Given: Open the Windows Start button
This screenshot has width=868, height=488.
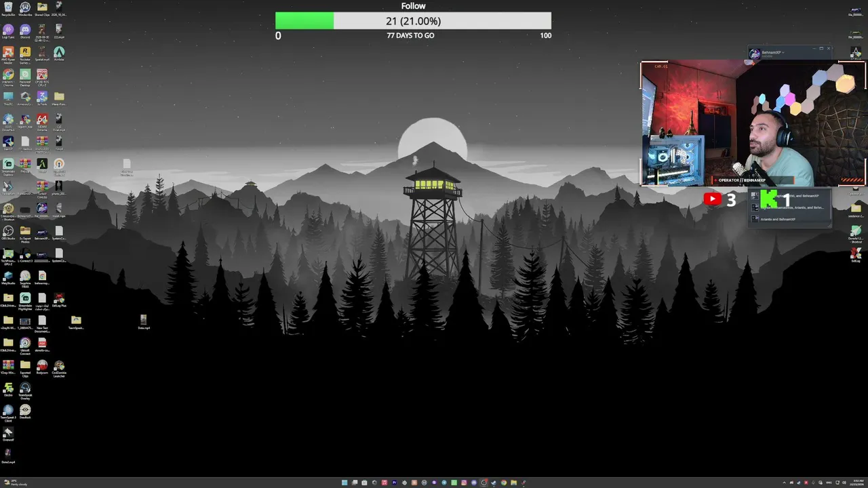Looking at the screenshot, I should pyautogui.click(x=344, y=483).
